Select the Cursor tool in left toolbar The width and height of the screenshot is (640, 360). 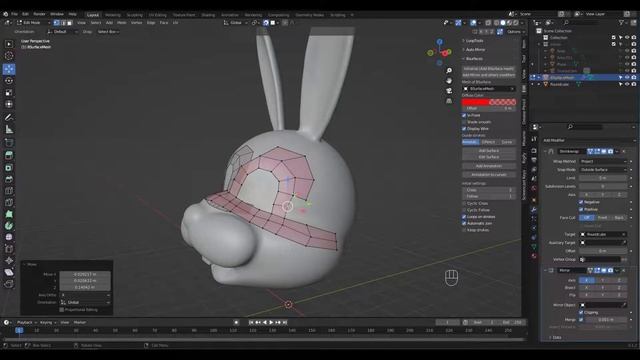(9, 56)
